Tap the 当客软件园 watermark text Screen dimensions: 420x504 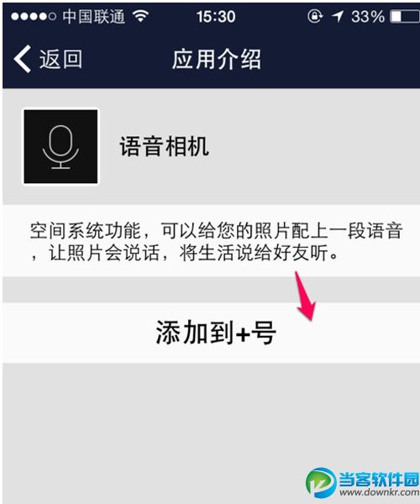point(379,479)
